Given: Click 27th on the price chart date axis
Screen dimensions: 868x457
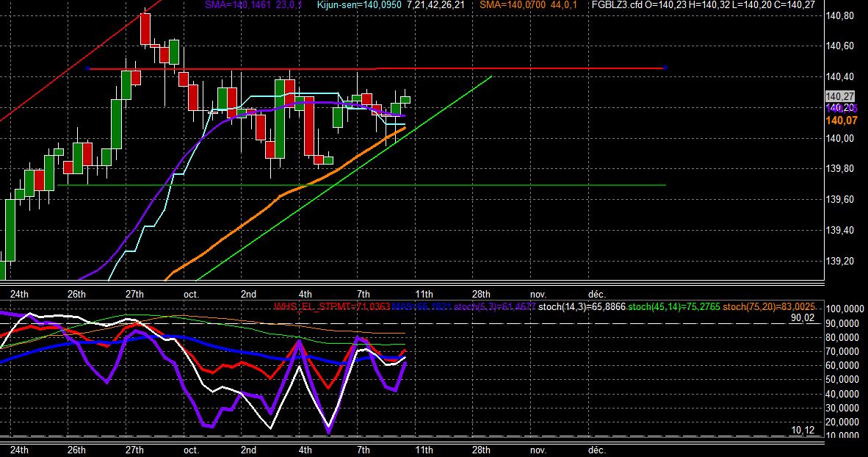Looking at the screenshot, I should [x=134, y=294].
